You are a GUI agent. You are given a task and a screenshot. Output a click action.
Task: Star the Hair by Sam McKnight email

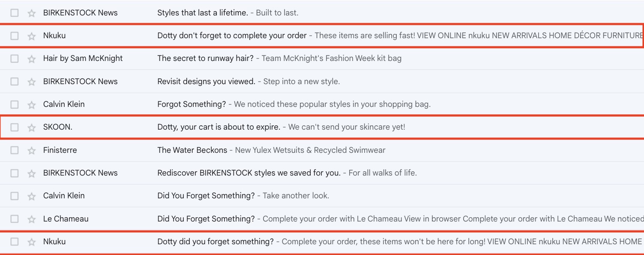[31, 58]
